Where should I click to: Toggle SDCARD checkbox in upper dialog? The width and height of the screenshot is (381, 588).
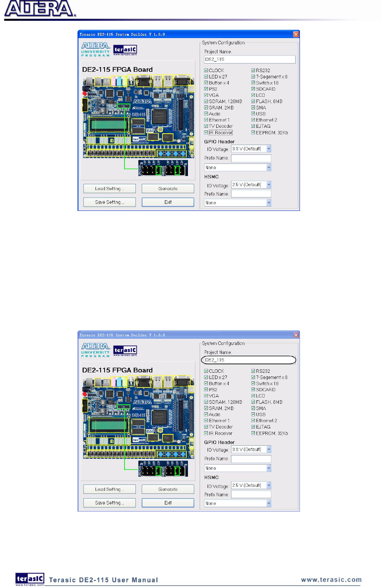click(x=253, y=89)
